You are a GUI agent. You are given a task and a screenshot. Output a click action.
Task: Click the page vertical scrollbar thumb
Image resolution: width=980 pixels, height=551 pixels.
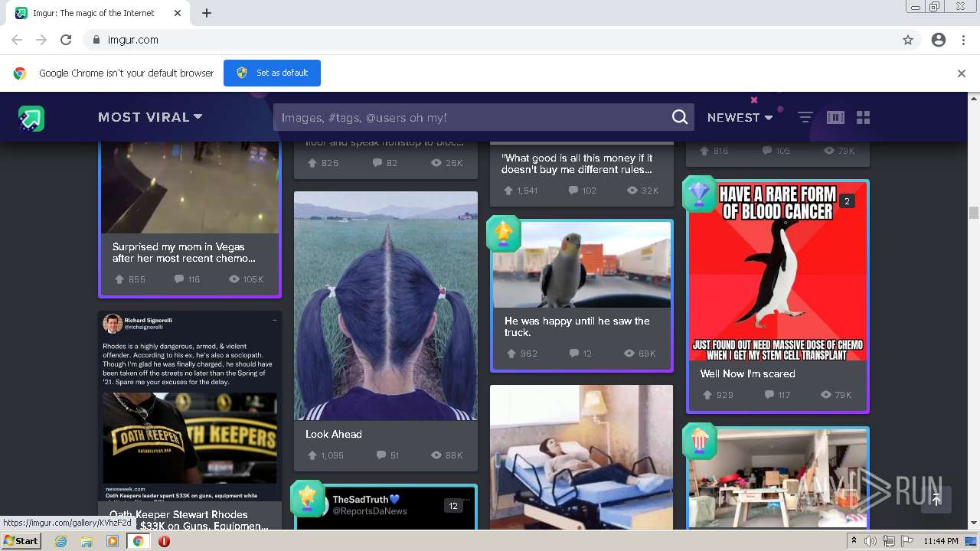click(x=974, y=212)
